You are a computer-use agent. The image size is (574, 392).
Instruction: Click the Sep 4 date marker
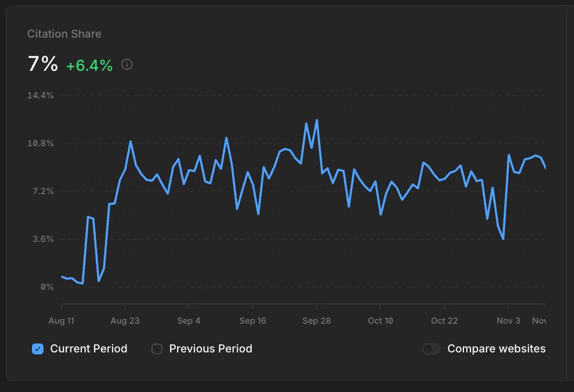(189, 320)
